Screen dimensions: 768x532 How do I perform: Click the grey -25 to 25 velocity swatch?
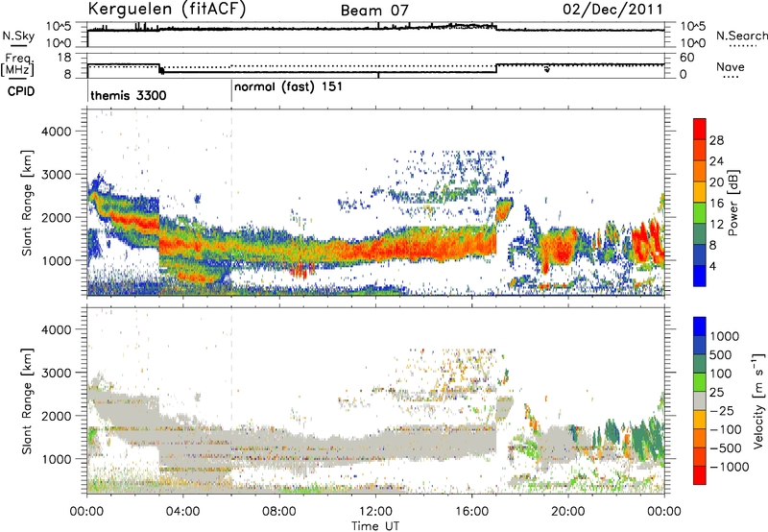[x=700, y=401]
